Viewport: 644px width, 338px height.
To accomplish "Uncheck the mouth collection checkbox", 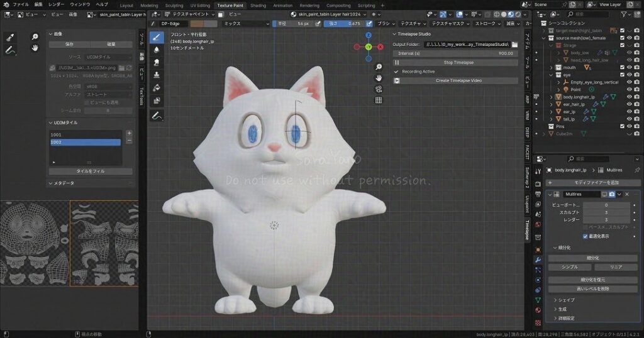I will click(x=622, y=67).
